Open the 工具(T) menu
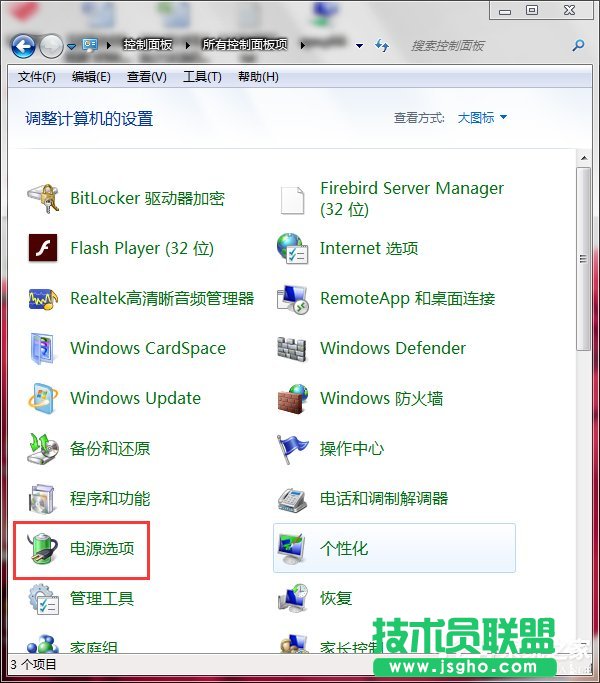The image size is (600, 683). (x=202, y=77)
